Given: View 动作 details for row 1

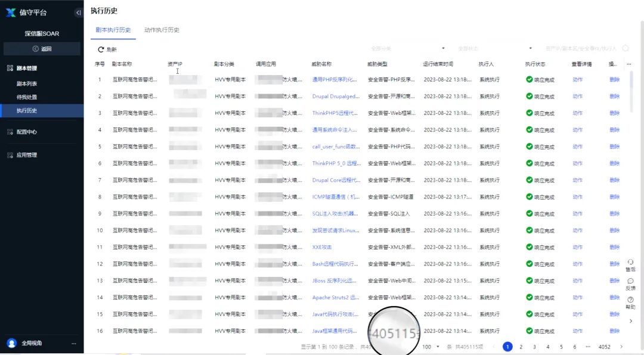Looking at the screenshot, I should (x=577, y=80).
